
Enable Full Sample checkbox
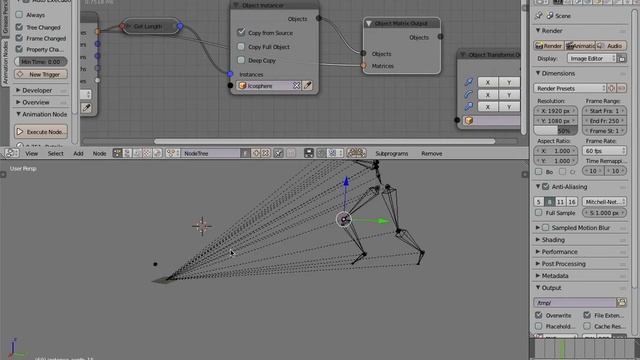click(x=539, y=213)
